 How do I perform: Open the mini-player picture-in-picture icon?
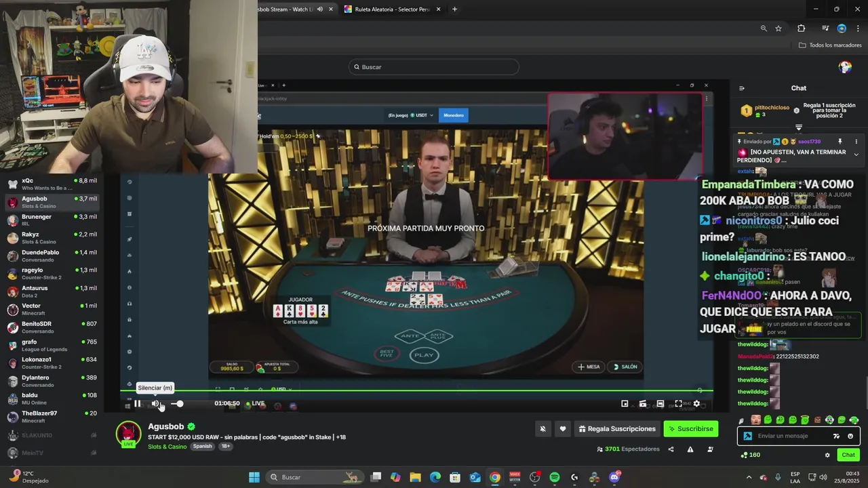point(625,404)
